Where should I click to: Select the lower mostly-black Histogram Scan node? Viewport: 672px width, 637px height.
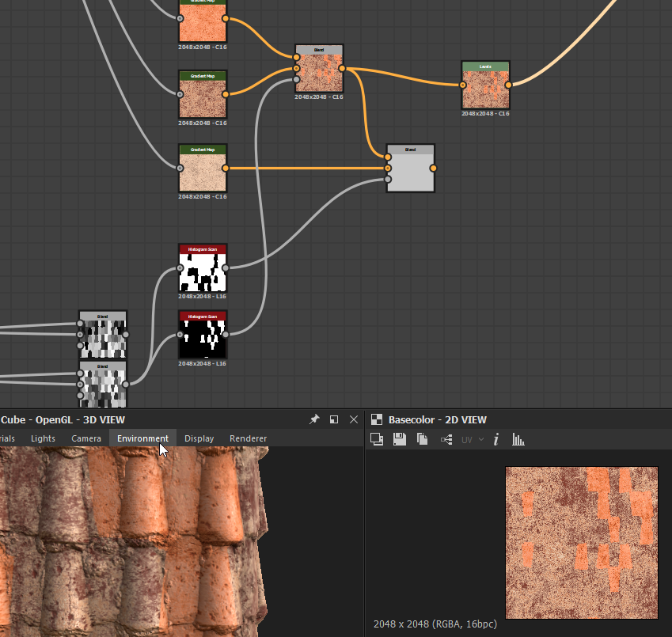(x=203, y=335)
